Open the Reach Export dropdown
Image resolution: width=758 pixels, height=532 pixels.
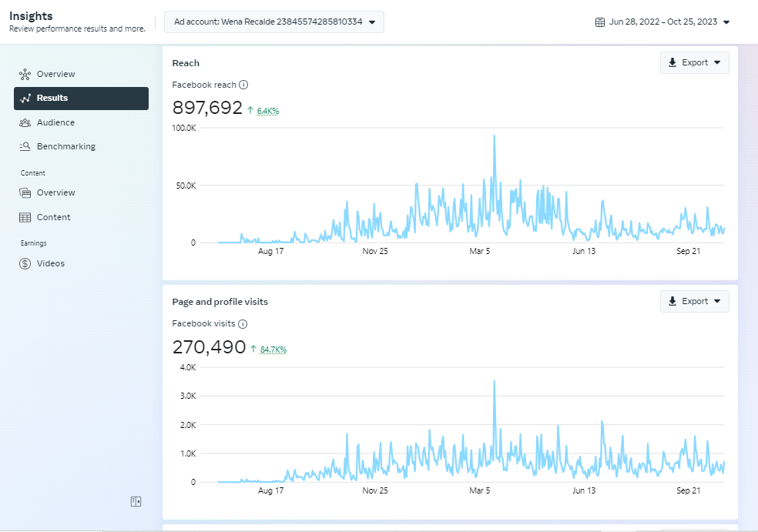click(694, 63)
